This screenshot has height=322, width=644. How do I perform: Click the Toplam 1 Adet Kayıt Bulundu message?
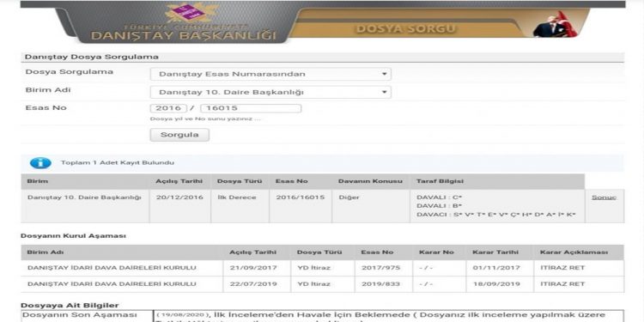click(x=118, y=163)
